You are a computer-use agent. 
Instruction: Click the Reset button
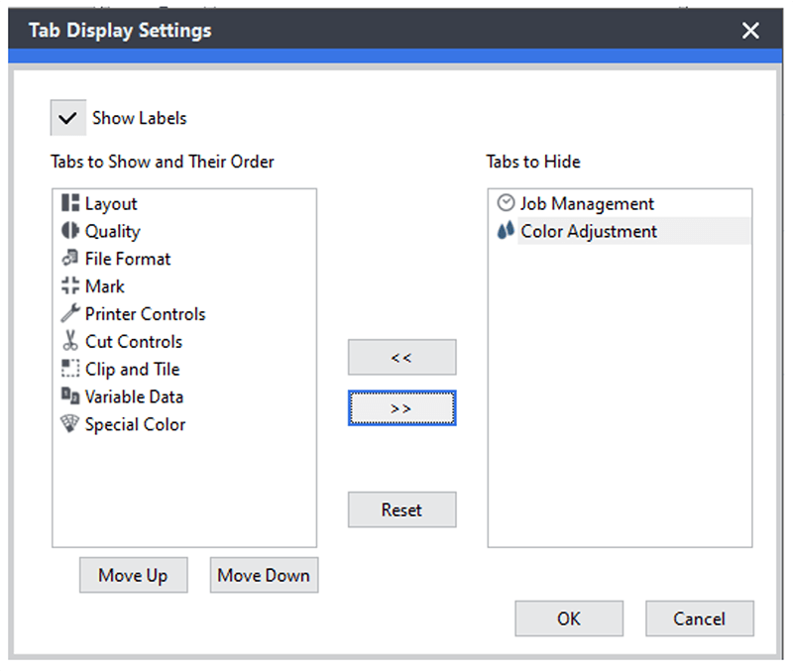[x=401, y=509]
